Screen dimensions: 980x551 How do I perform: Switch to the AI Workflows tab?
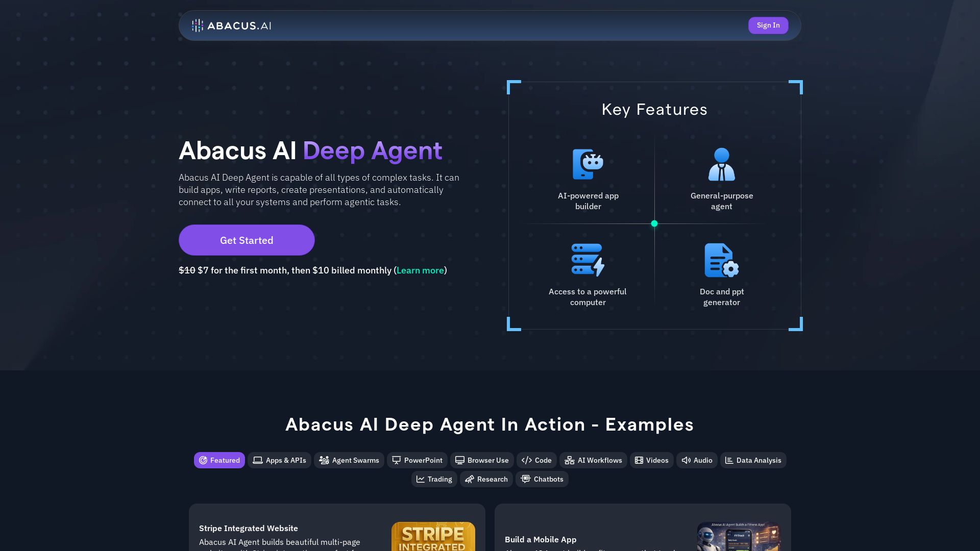(x=593, y=460)
